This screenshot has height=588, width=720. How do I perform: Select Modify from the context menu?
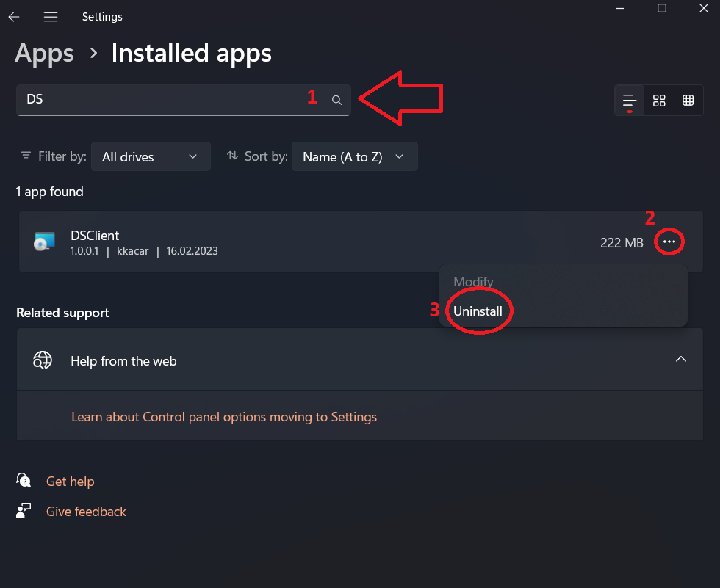click(x=473, y=282)
